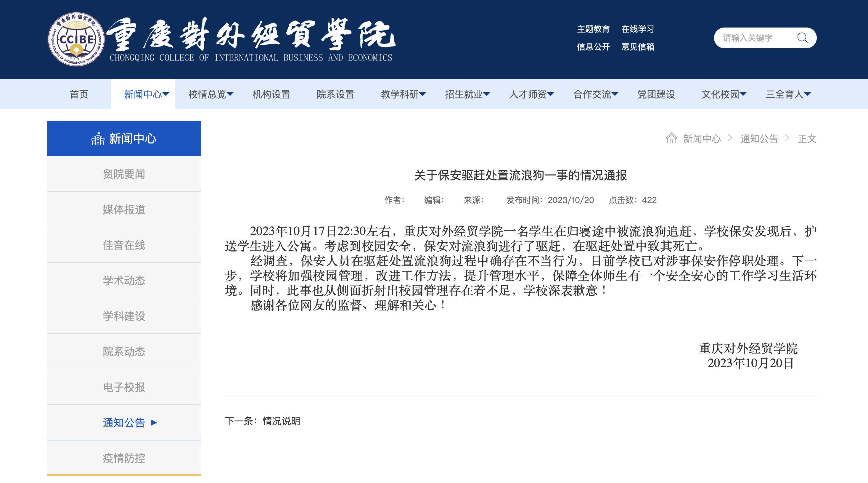Viewport: 868px width, 483px height.
Task: Select 疫情防控 in the sidebar
Action: (x=124, y=458)
